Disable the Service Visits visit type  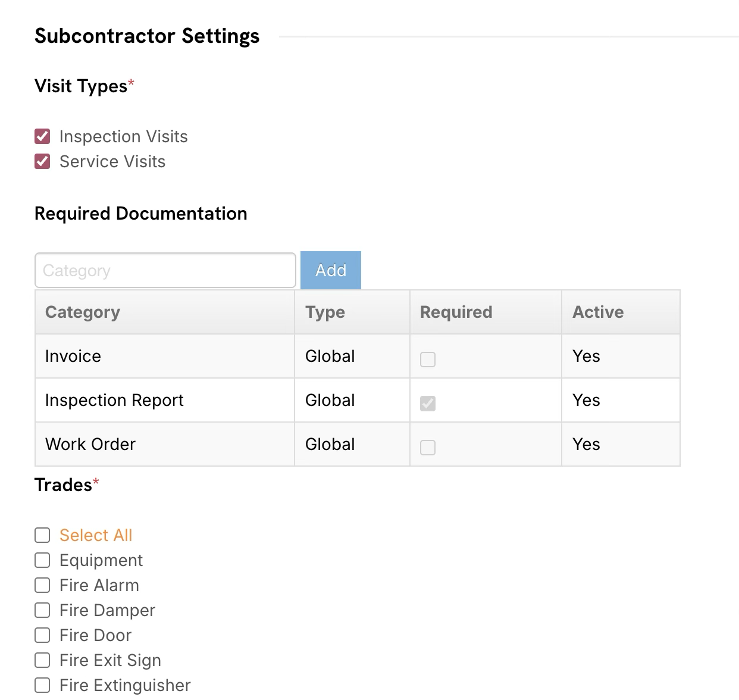coord(42,161)
